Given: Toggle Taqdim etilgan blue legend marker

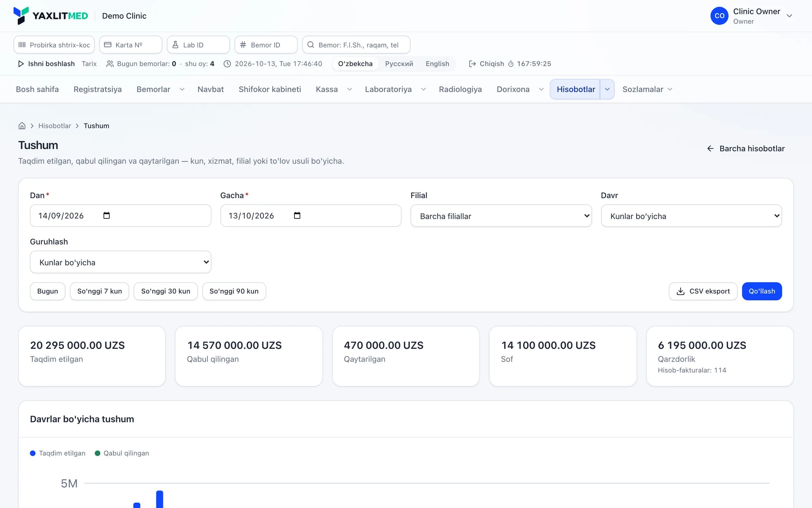Looking at the screenshot, I should pyautogui.click(x=33, y=453).
